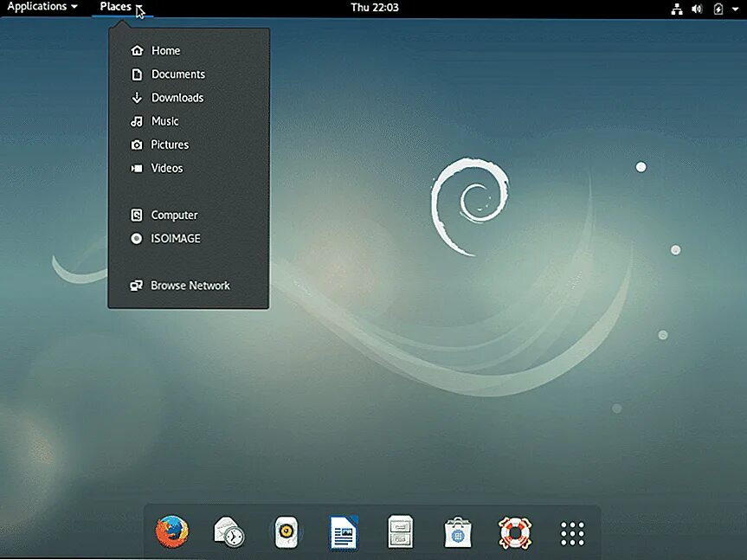Select Browse Network in the Places menu

pyautogui.click(x=189, y=286)
